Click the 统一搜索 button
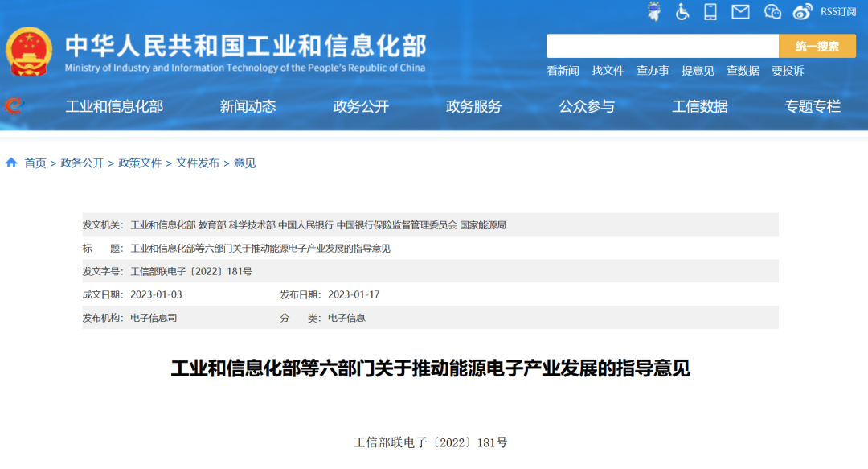The image size is (868, 469). click(x=817, y=46)
